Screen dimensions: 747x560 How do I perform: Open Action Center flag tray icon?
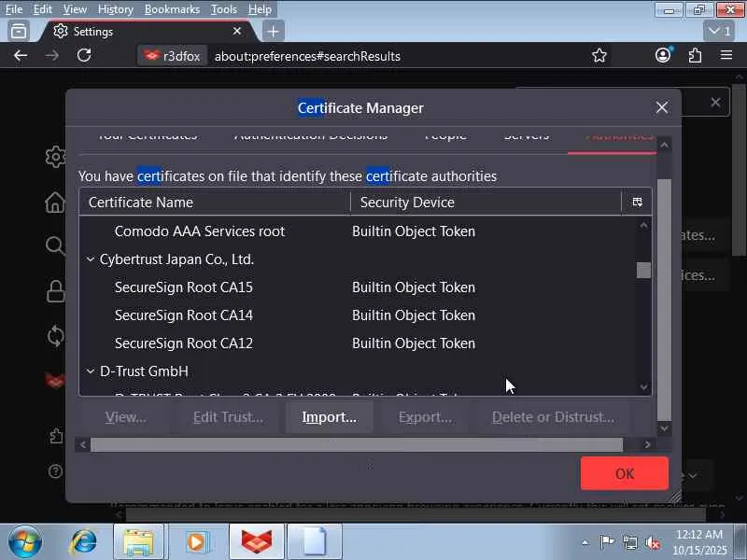tap(606, 542)
